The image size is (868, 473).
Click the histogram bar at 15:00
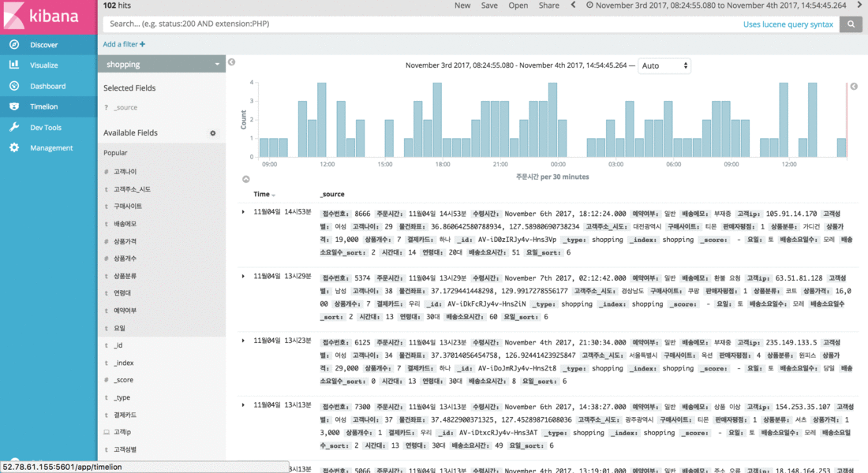coord(389,138)
